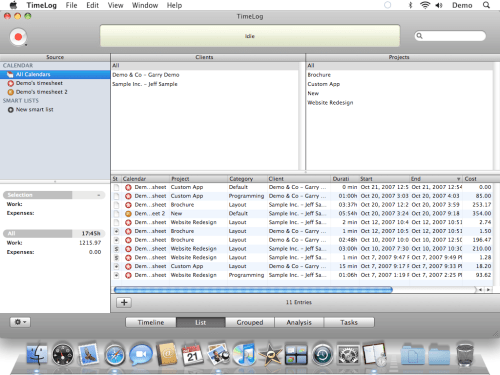Viewport: 500px width, 375px height.
Task: Click the Demo's timesheet 2 orange calendar icon
Action: click(x=11, y=92)
